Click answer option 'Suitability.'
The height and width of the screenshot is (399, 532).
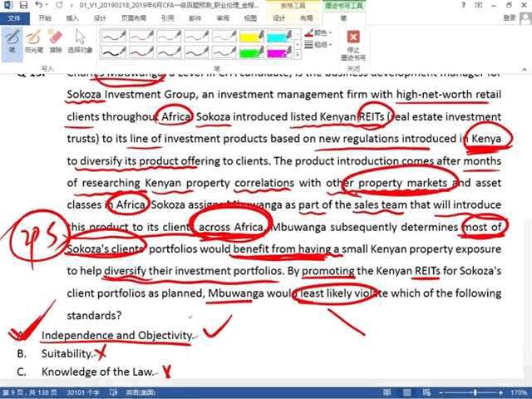66,353
